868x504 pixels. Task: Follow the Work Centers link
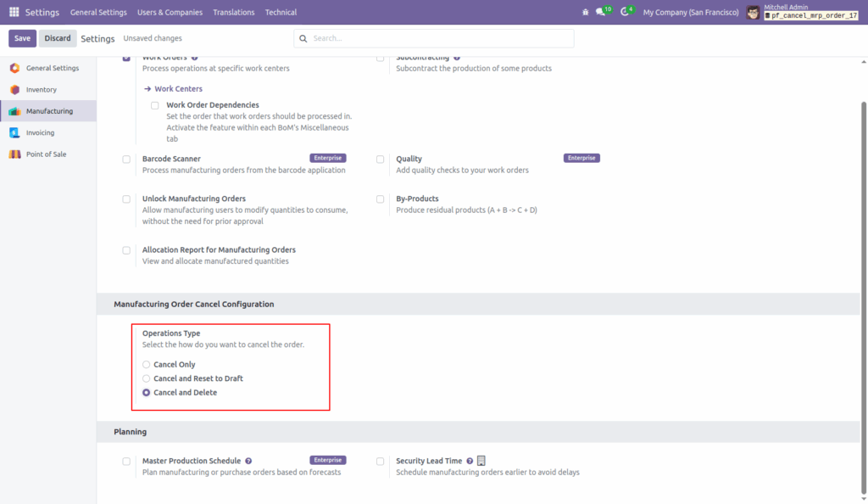(x=179, y=88)
